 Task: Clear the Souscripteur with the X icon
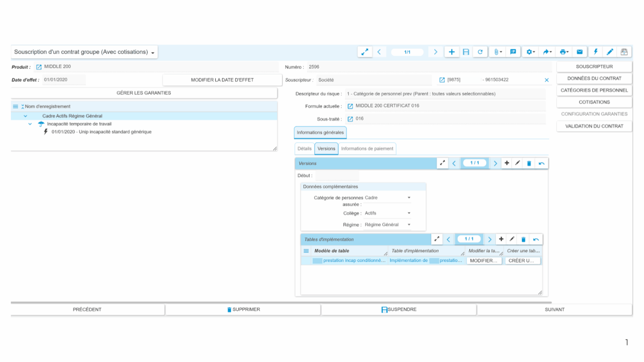[546, 80]
